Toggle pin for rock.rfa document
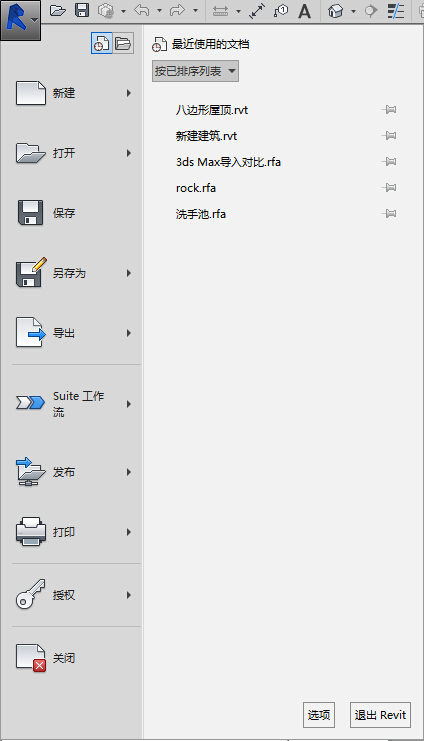Screen dimensions: 424x741 tap(389, 188)
